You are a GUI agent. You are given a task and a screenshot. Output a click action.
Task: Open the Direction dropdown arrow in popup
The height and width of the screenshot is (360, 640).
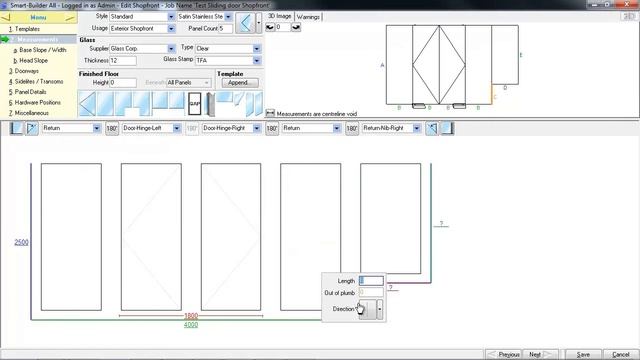pos(380,309)
